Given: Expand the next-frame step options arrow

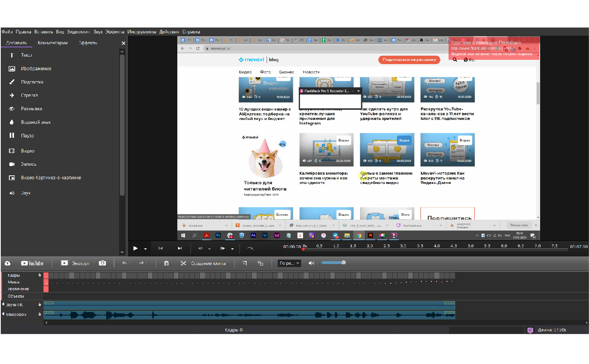Looking at the screenshot, I should tap(232, 249).
